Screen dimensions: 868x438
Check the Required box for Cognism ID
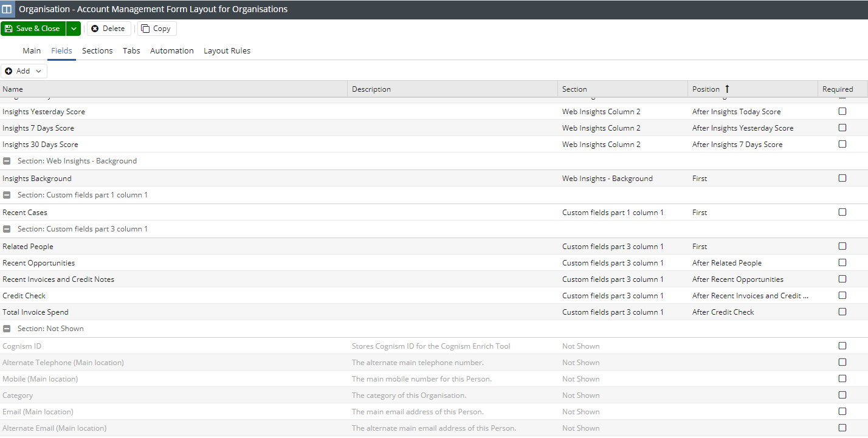pyautogui.click(x=842, y=345)
